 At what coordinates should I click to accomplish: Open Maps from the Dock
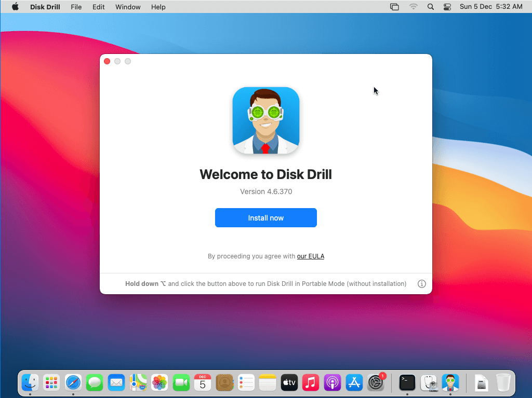tap(138, 383)
